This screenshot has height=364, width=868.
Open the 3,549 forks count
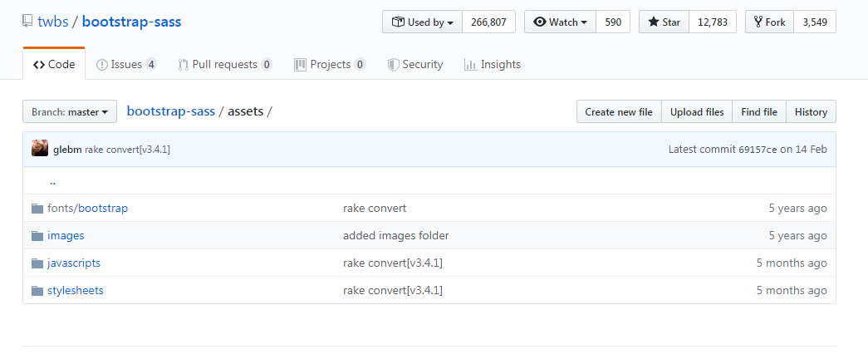click(815, 22)
